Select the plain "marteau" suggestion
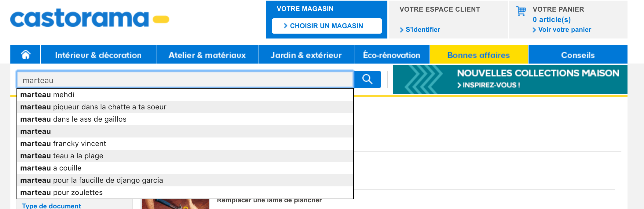Screen dimensions: 644x209 click(36, 131)
